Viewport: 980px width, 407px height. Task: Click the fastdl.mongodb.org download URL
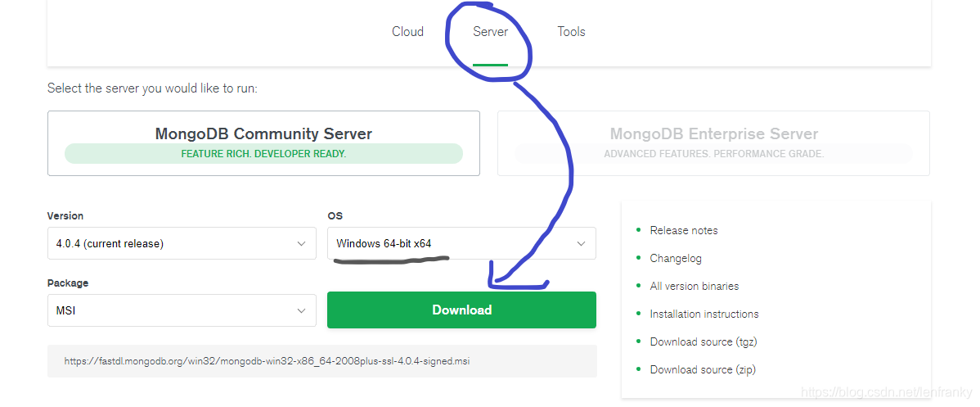point(267,361)
